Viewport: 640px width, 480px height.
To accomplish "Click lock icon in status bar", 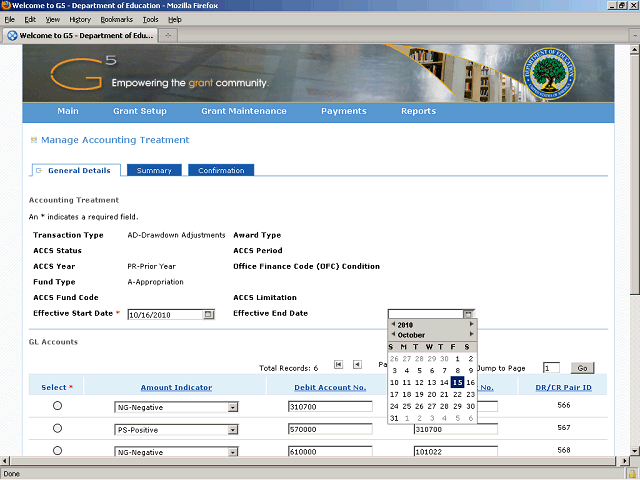I will [633, 474].
